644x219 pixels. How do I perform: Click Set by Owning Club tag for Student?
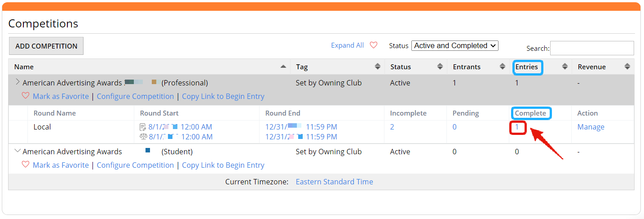click(x=328, y=152)
